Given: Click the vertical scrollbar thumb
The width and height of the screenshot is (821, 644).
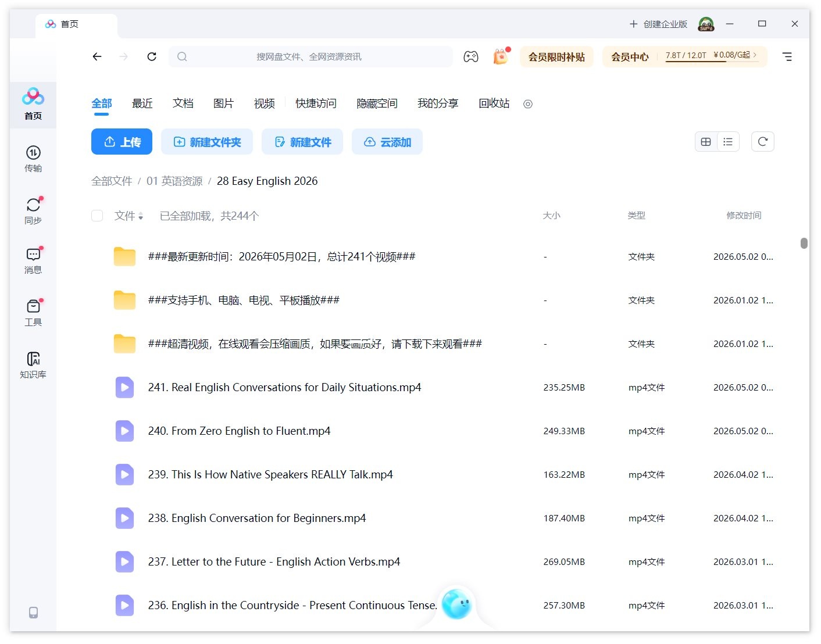Looking at the screenshot, I should coord(804,243).
